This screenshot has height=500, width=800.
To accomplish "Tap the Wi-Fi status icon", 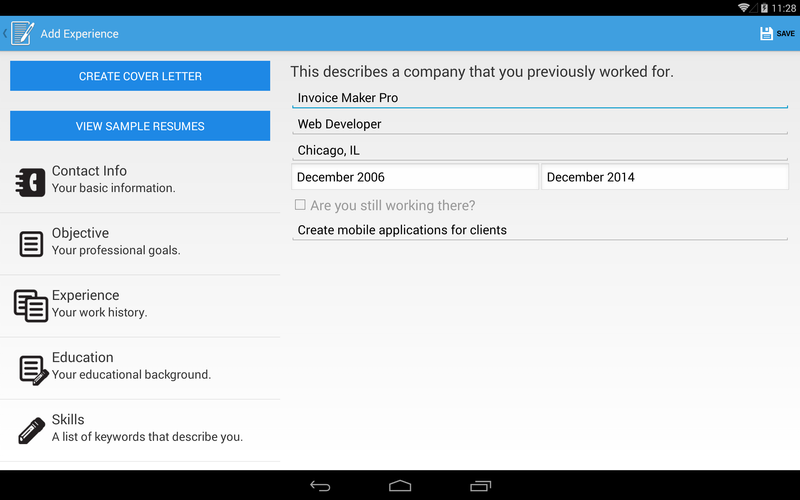I will pyautogui.click(x=744, y=8).
